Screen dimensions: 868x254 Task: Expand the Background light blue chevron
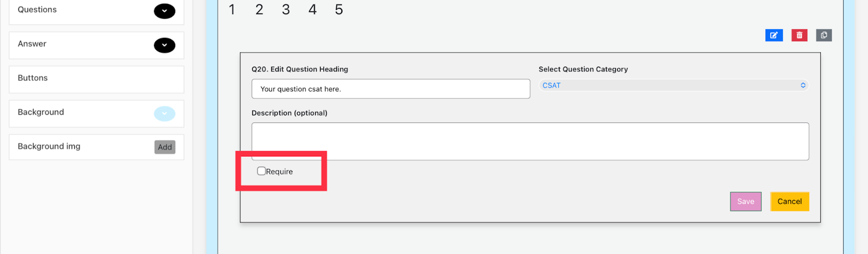click(164, 113)
